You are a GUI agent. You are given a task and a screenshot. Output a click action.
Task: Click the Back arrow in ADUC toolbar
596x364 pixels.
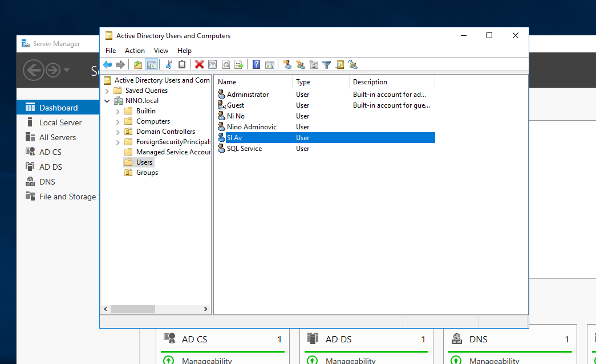tap(108, 64)
